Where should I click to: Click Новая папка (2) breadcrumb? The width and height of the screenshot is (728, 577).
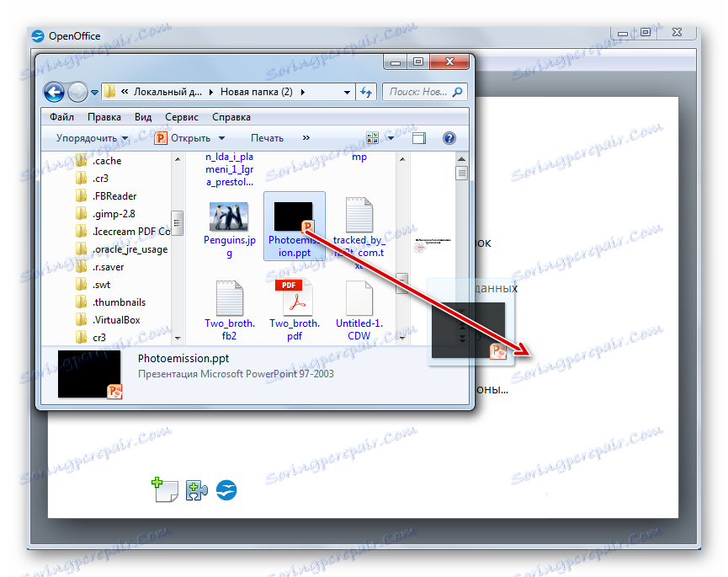[257, 92]
